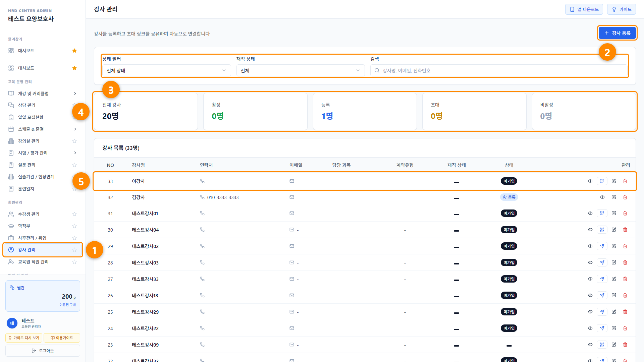Click the trash icon in 테스트강사03 row
The height and width of the screenshot is (362, 644).
(625, 262)
